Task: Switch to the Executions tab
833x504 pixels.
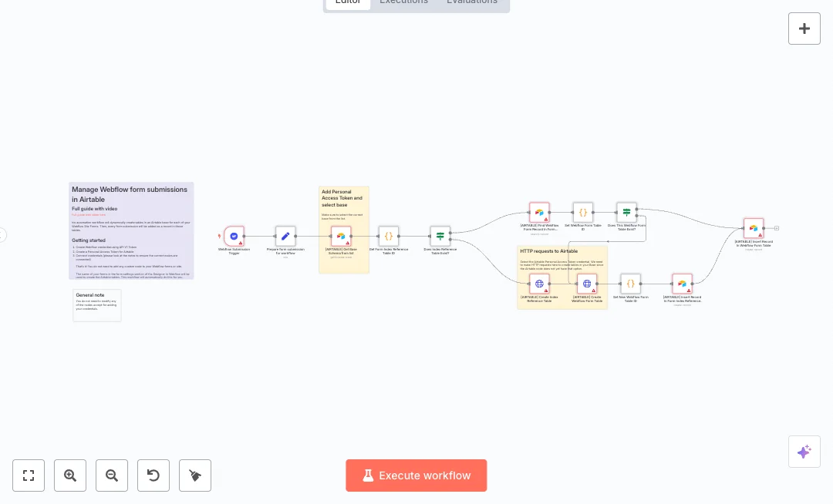Action: (x=403, y=2)
